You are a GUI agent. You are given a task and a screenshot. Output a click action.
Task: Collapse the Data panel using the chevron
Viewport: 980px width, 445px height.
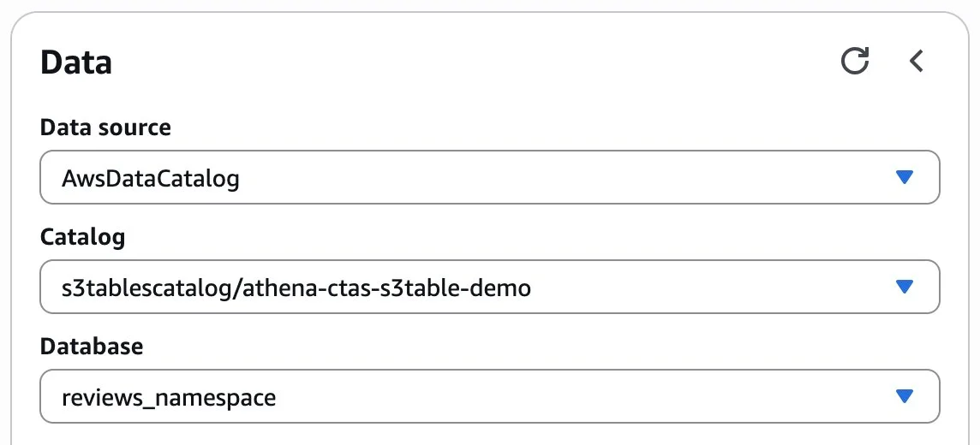pyautogui.click(x=917, y=61)
